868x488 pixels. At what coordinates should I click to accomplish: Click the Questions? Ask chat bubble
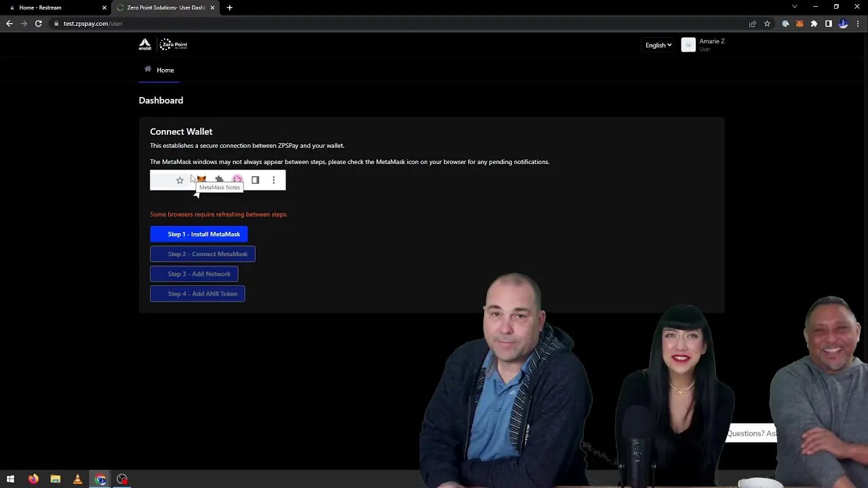pos(751,433)
